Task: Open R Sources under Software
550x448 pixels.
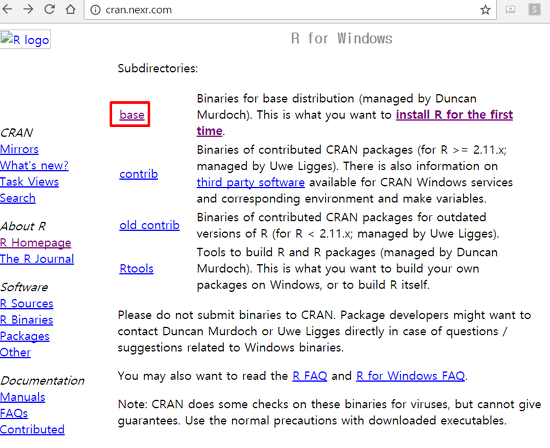Action: pyautogui.click(x=27, y=303)
